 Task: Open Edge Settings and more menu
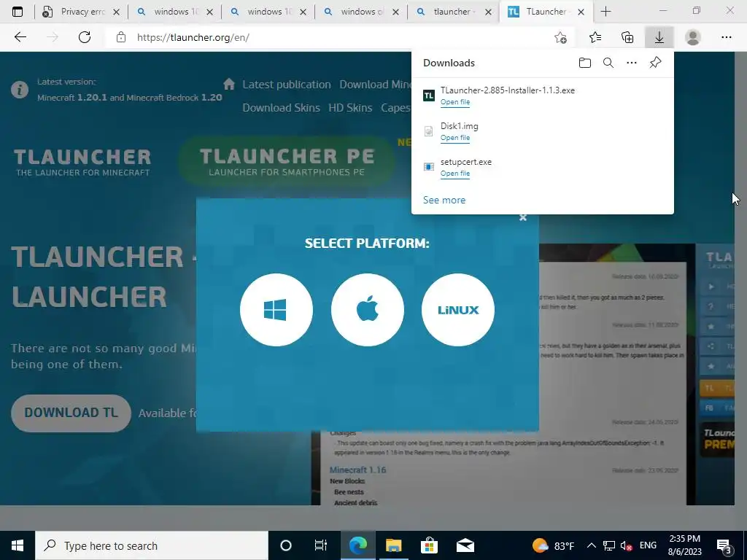point(726,37)
